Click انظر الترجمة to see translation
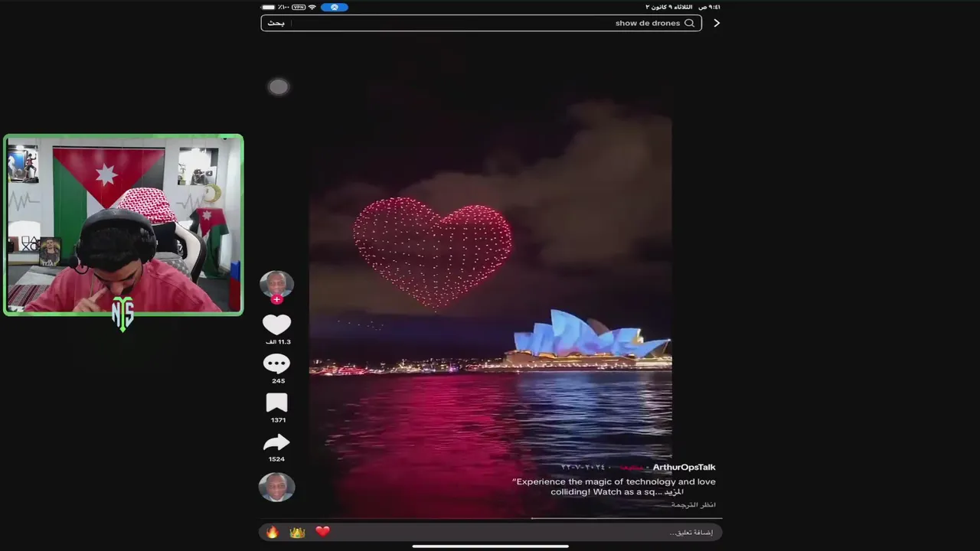 693,505
